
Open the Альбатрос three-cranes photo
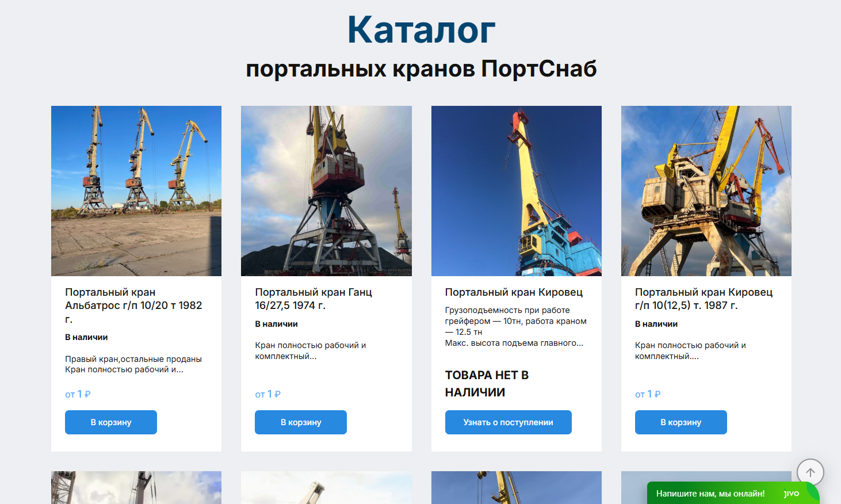[x=136, y=191]
